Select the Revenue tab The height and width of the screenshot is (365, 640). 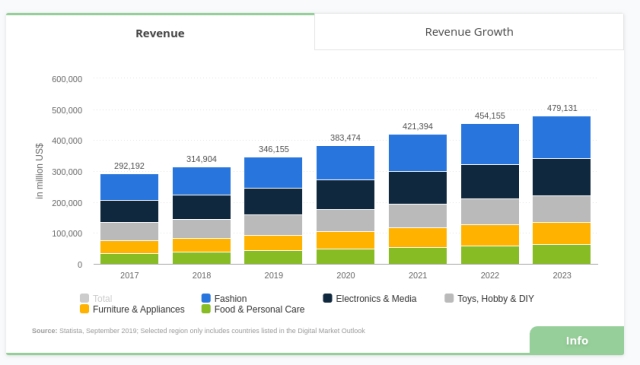160,33
